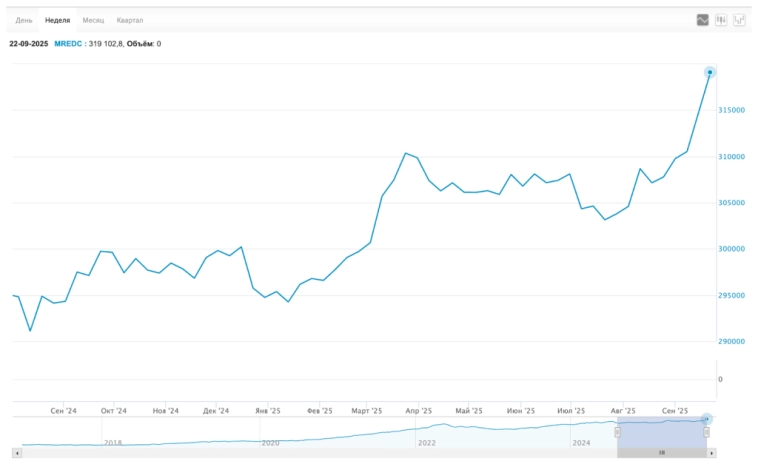
Task: Switch to candlestick chart type
Action: pos(721,20)
